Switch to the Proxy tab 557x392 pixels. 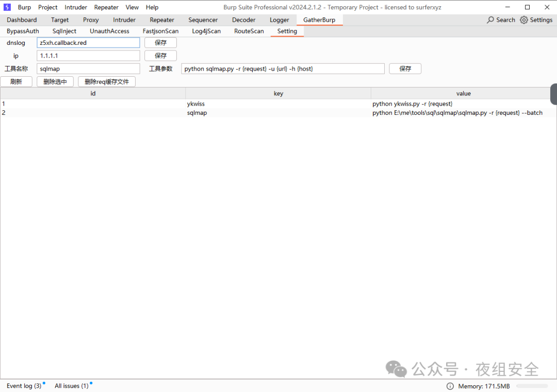click(91, 20)
